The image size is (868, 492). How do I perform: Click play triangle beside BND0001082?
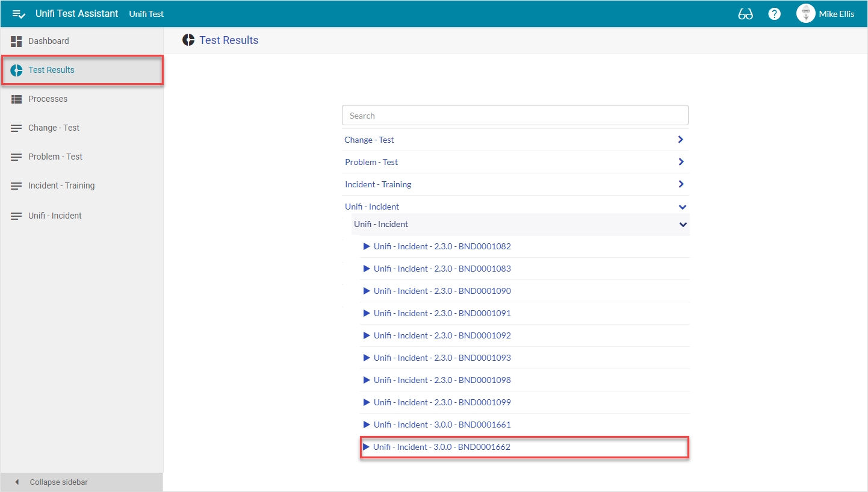coord(367,246)
